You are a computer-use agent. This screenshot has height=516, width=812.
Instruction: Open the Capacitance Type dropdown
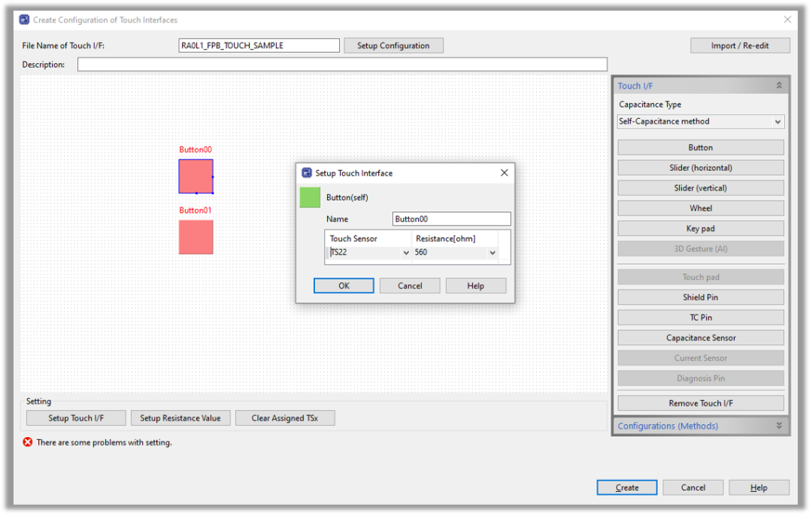point(701,121)
